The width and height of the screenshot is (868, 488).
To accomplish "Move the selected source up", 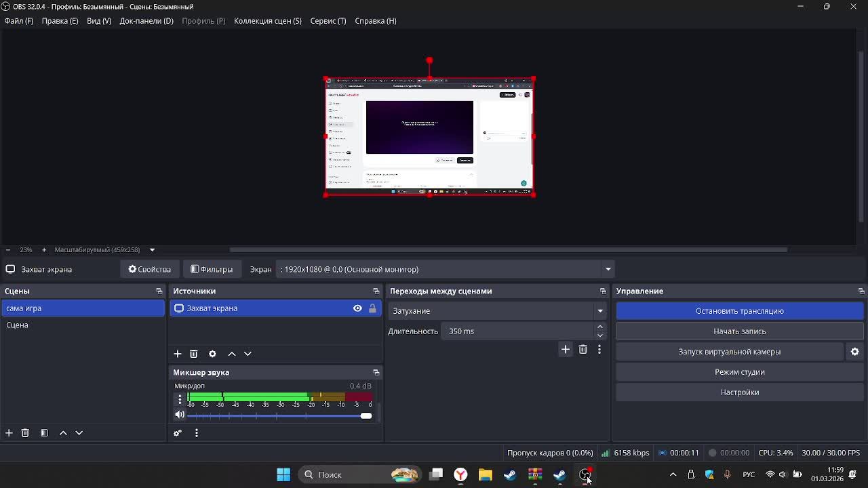I will click(232, 354).
